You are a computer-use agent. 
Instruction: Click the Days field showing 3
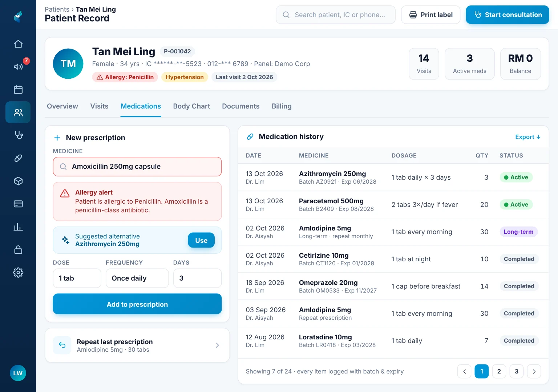[198, 278]
